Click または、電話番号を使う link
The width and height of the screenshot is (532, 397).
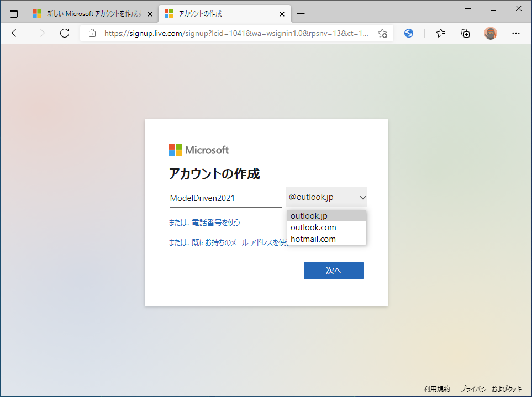[204, 223]
